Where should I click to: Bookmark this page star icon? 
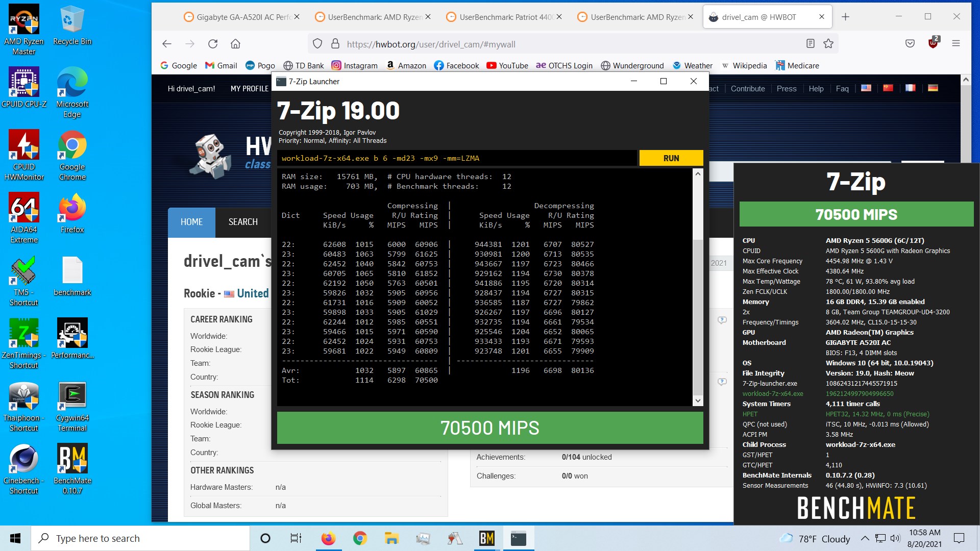(828, 44)
